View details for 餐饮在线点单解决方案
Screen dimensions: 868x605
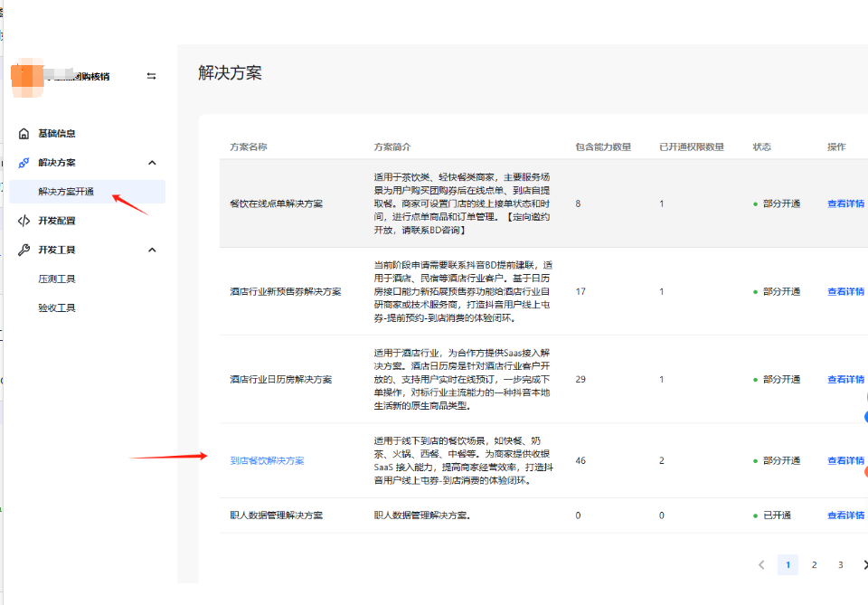pyautogui.click(x=845, y=203)
